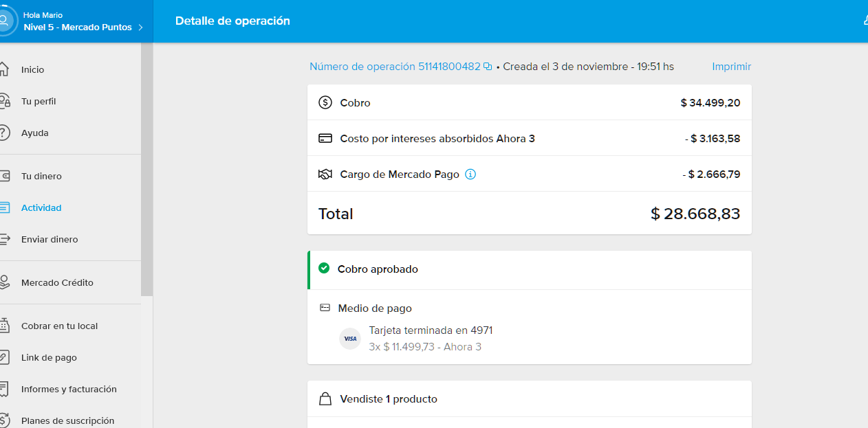Click the Medio de pago label
The image size is (868, 428).
375,308
